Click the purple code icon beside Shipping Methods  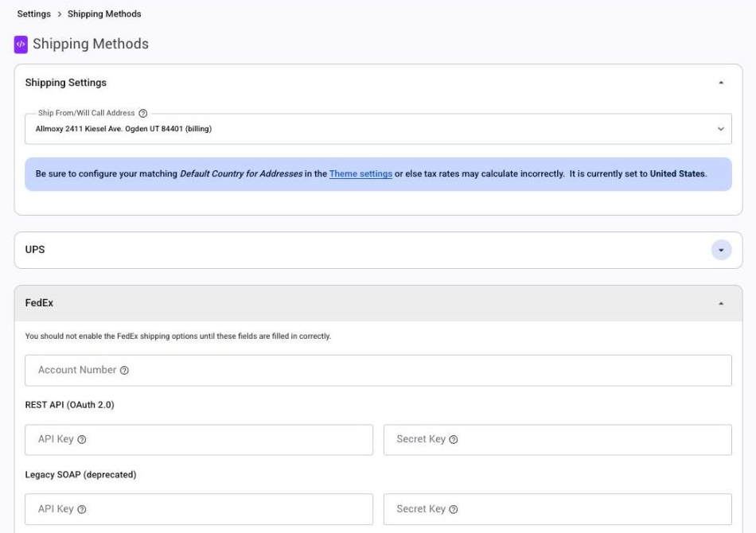point(21,45)
